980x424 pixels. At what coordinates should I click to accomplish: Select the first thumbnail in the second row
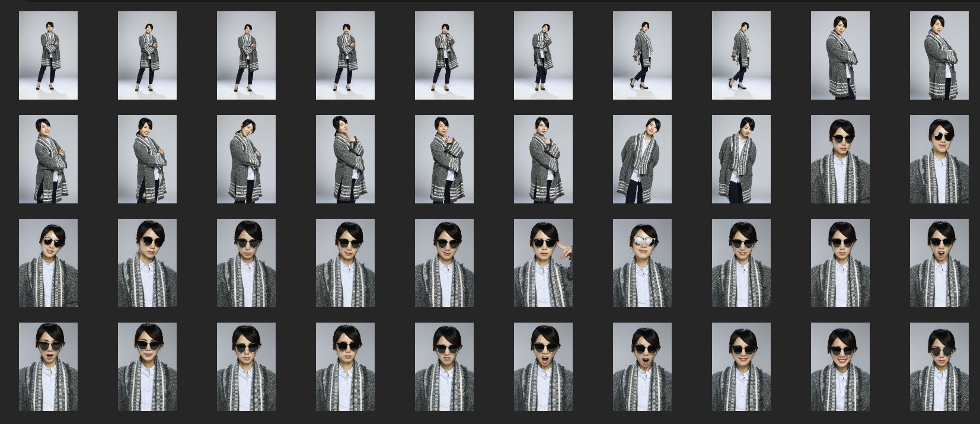click(48, 159)
